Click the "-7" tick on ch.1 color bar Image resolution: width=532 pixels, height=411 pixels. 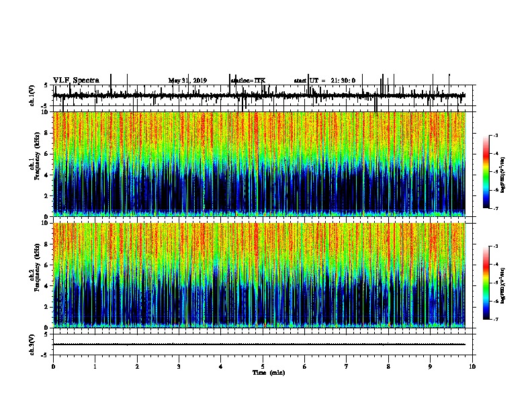click(496, 208)
